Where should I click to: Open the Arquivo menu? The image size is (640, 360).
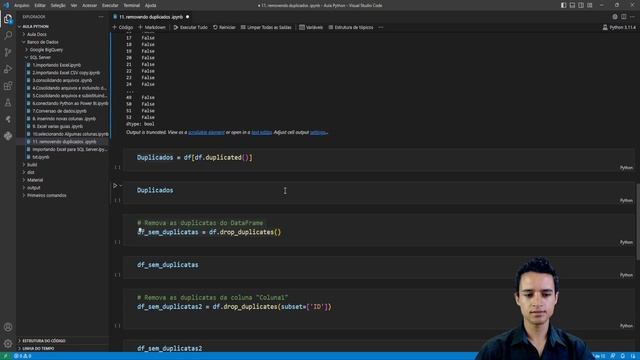coord(22,5)
